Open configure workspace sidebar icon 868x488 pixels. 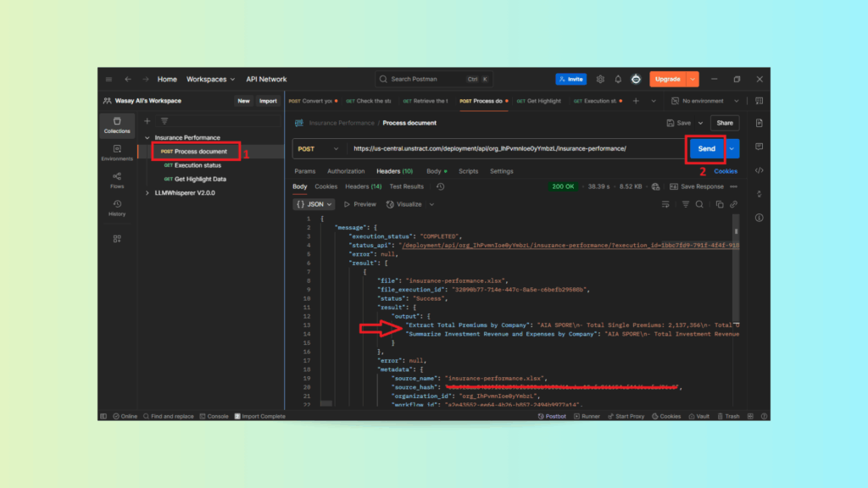coord(117,239)
